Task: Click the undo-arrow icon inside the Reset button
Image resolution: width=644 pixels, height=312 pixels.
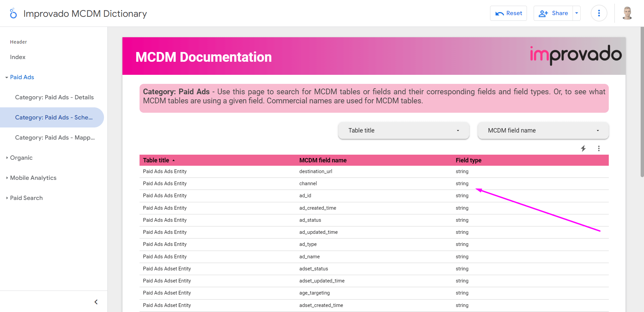Action: (500, 13)
